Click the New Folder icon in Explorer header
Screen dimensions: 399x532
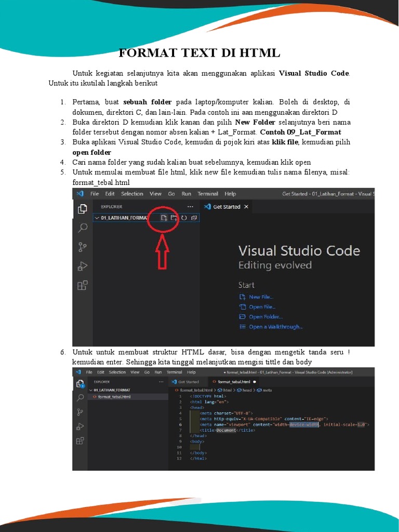point(174,218)
